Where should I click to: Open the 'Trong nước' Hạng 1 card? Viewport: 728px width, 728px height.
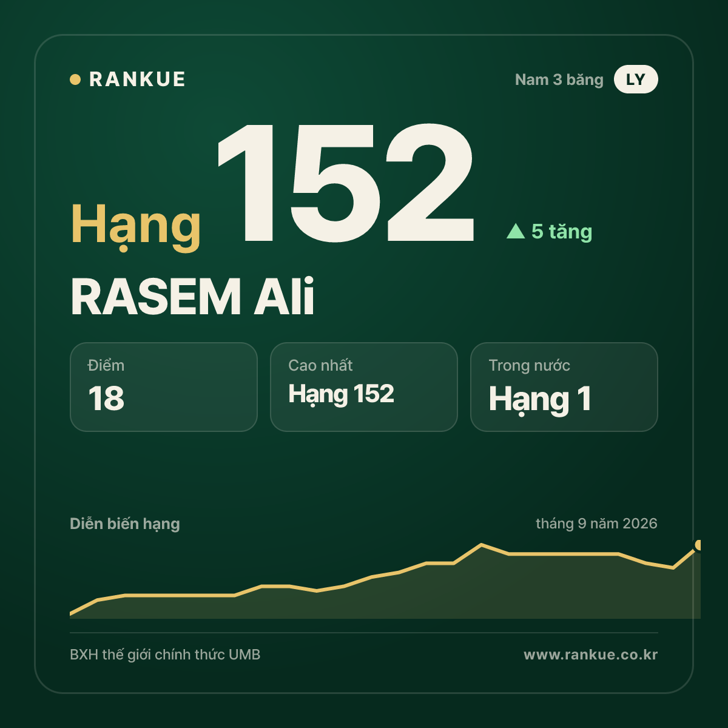click(x=564, y=387)
